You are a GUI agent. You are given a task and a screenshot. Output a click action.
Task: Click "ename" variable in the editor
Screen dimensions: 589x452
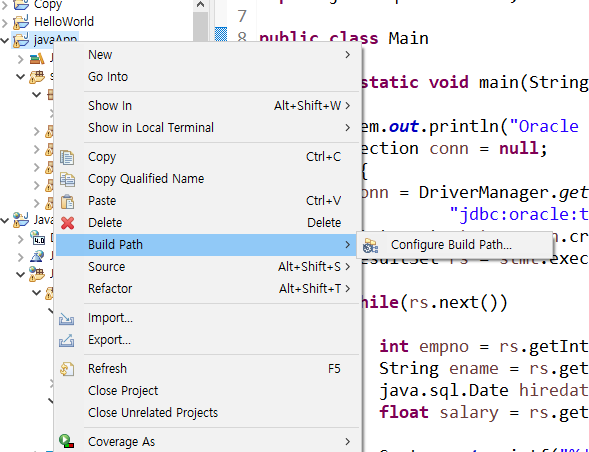(474, 369)
